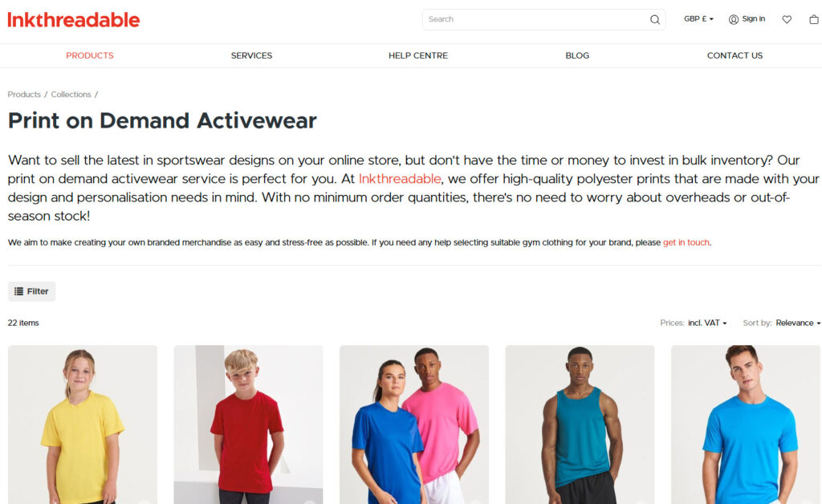Click the get in touch link
Image resolution: width=822 pixels, height=504 pixels.
point(686,242)
